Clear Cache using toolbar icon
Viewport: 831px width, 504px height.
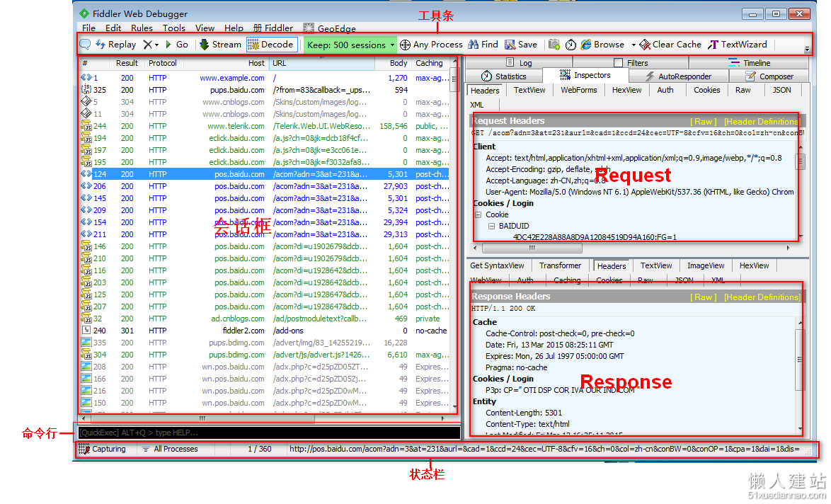tap(670, 45)
